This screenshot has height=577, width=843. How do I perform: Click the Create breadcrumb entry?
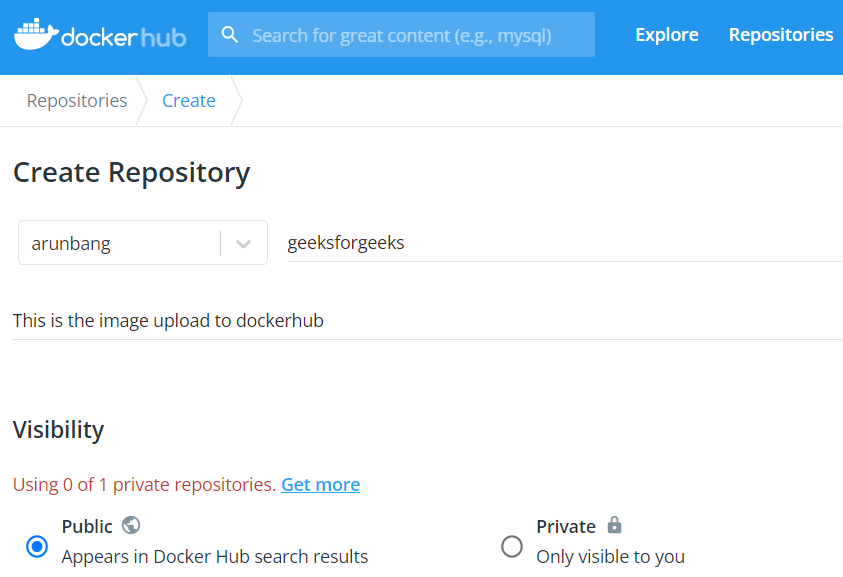189,100
